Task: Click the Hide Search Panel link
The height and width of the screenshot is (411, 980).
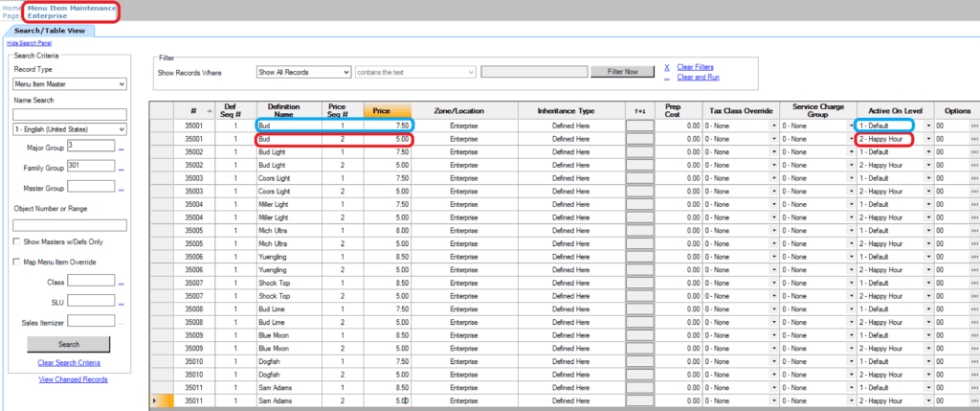Action: (30, 42)
